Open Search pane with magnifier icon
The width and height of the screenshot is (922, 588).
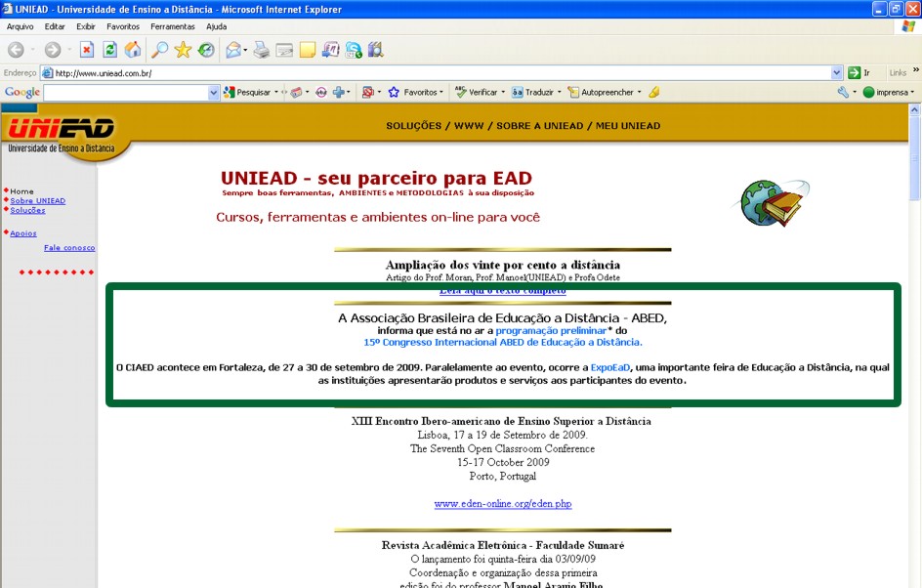click(159, 50)
